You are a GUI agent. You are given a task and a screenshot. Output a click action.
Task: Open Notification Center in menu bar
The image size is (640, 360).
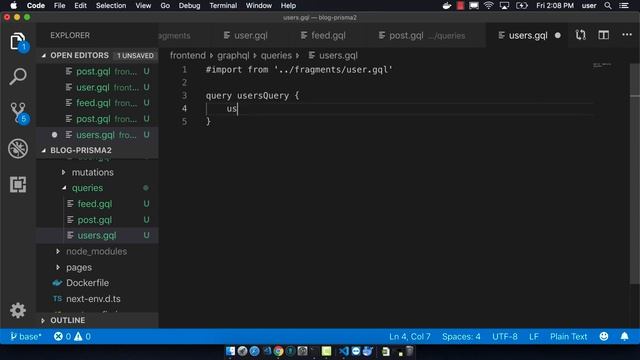pos(624,6)
